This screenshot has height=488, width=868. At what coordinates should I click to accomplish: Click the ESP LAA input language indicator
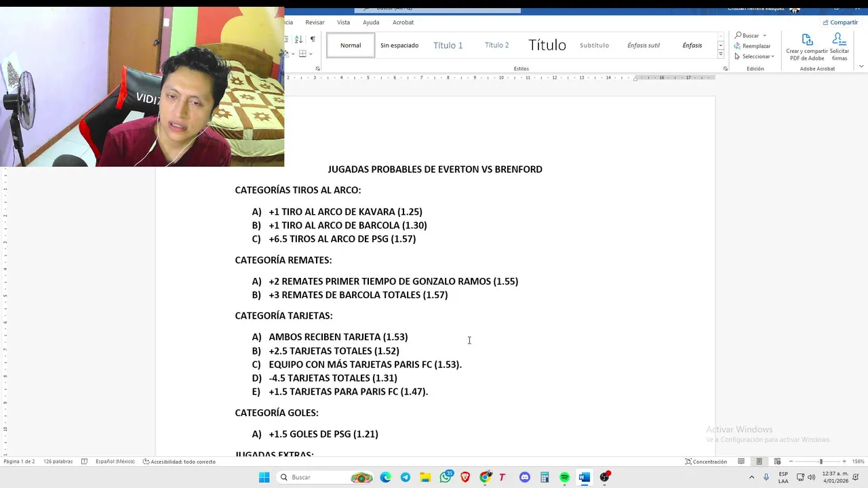tap(783, 477)
